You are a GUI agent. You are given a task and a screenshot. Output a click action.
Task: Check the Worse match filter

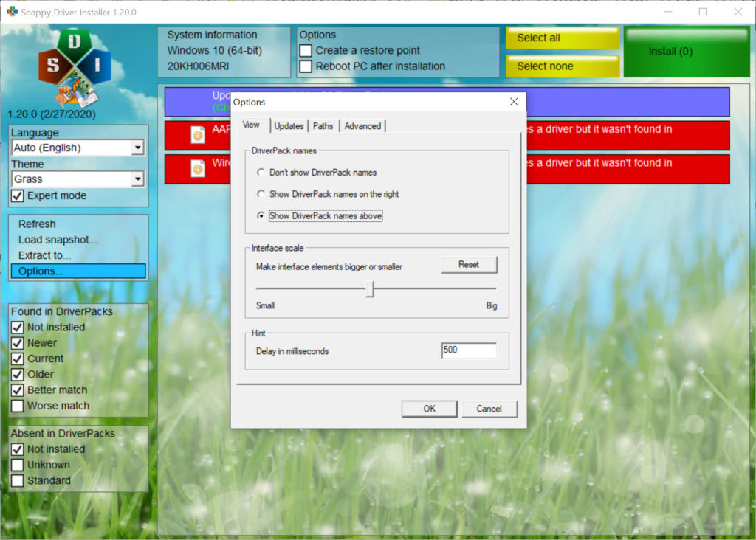coord(18,406)
